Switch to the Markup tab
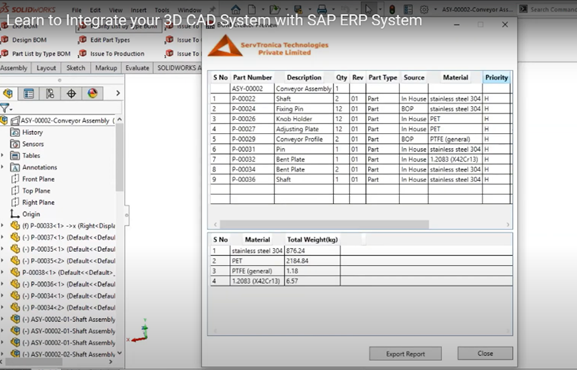This screenshot has width=577, height=370. [x=106, y=68]
